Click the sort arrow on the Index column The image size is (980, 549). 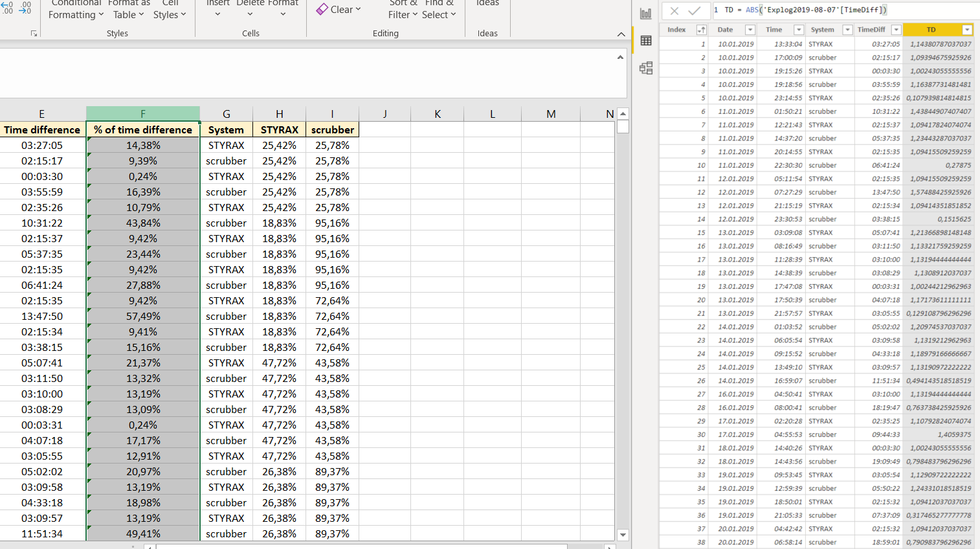(x=701, y=30)
